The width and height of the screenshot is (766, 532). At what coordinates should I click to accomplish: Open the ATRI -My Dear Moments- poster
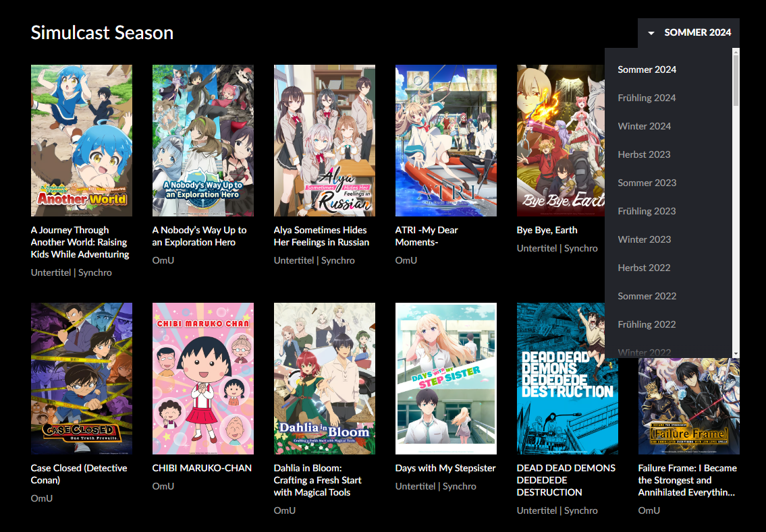[x=446, y=140]
